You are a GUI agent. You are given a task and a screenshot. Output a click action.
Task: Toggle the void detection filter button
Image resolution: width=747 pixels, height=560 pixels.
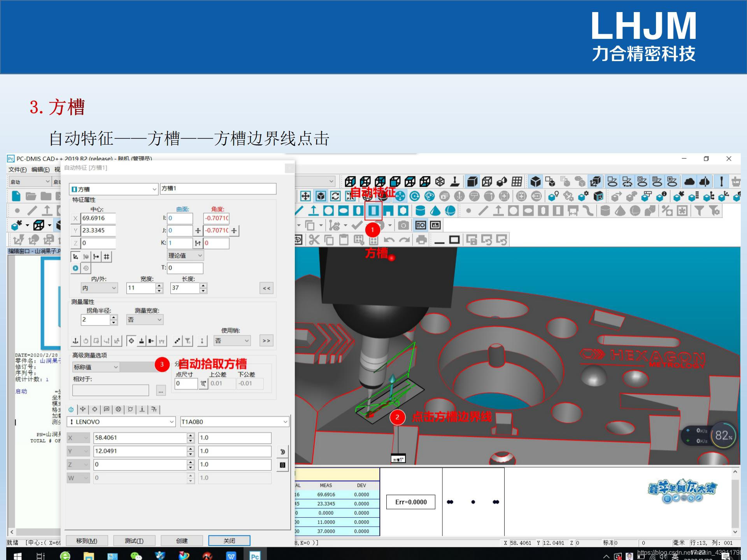(x=188, y=341)
